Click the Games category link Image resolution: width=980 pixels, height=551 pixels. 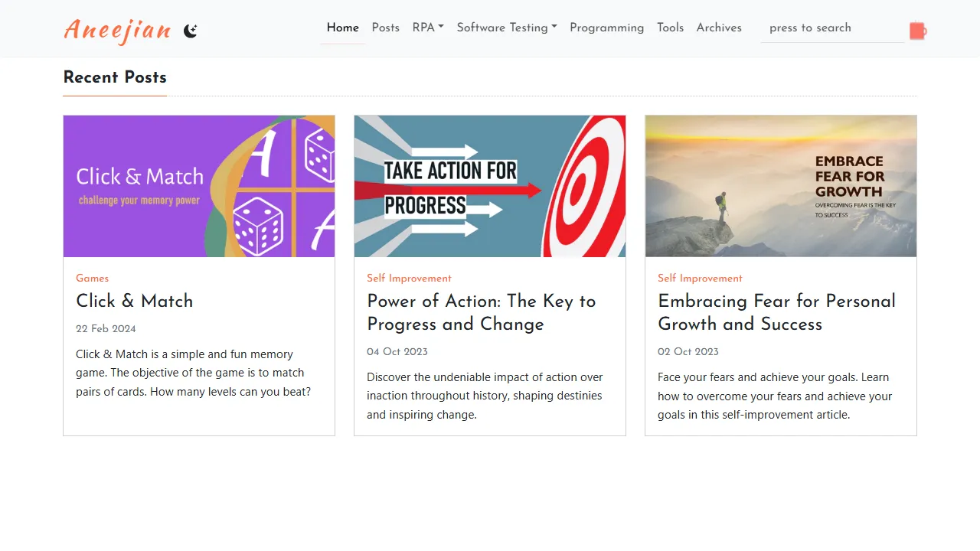click(93, 279)
